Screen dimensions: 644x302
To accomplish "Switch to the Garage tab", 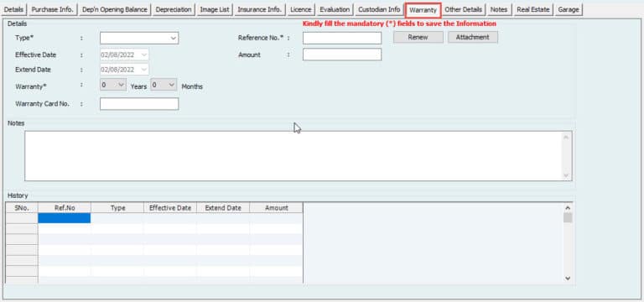I will pos(569,9).
